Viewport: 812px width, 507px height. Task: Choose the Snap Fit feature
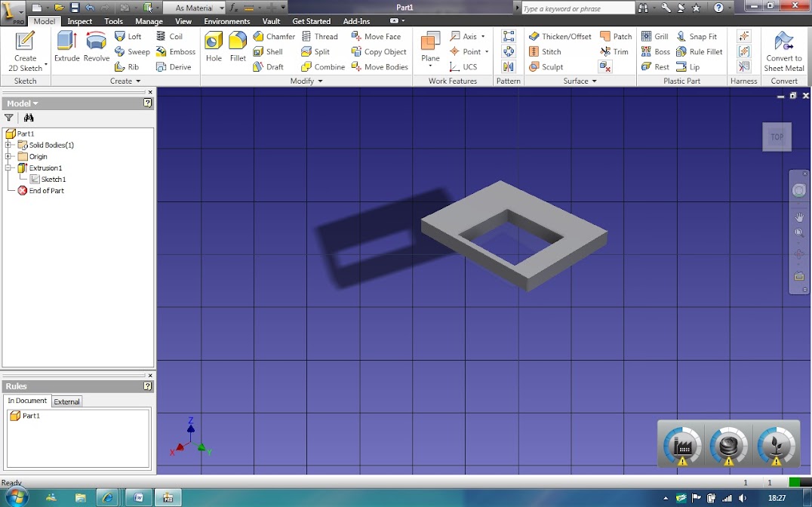(697, 36)
